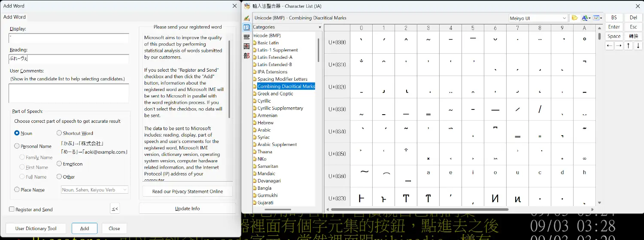Select the Personal Name radio button
Viewport: 644px width, 240px height.
pos(17,146)
